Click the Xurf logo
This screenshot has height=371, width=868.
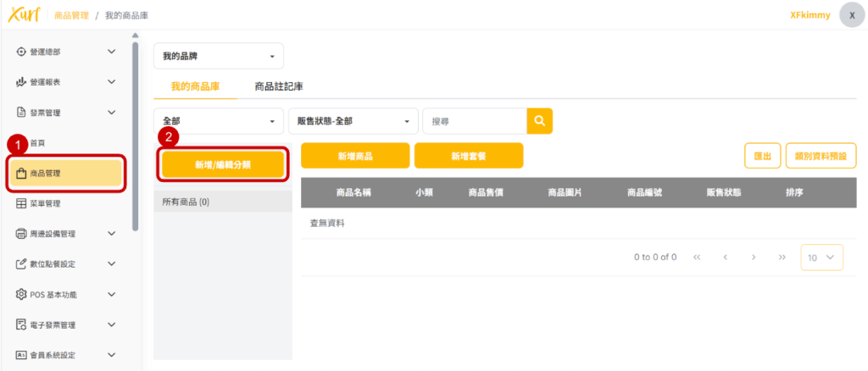pyautogui.click(x=23, y=14)
